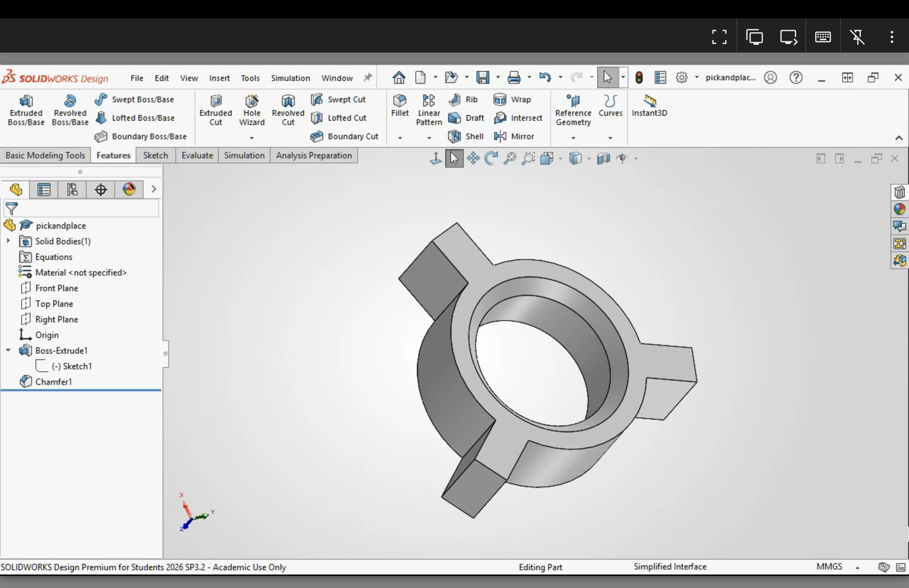Pin the menu bar with pushpin
The height and width of the screenshot is (588, 909).
tap(367, 77)
